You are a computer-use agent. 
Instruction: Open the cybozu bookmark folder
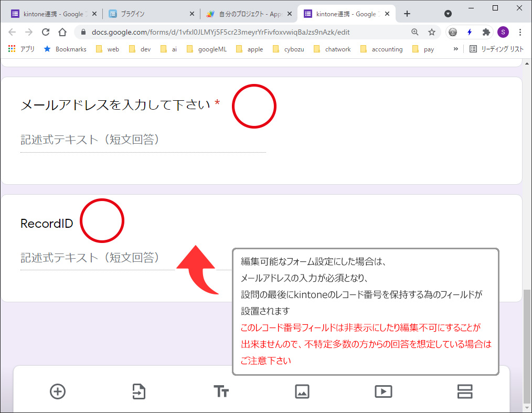point(290,49)
